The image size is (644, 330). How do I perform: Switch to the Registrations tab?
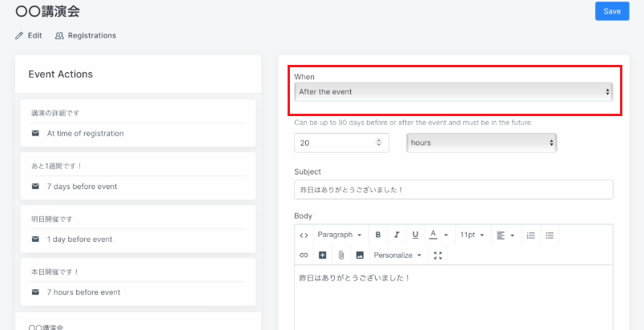[86, 36]
